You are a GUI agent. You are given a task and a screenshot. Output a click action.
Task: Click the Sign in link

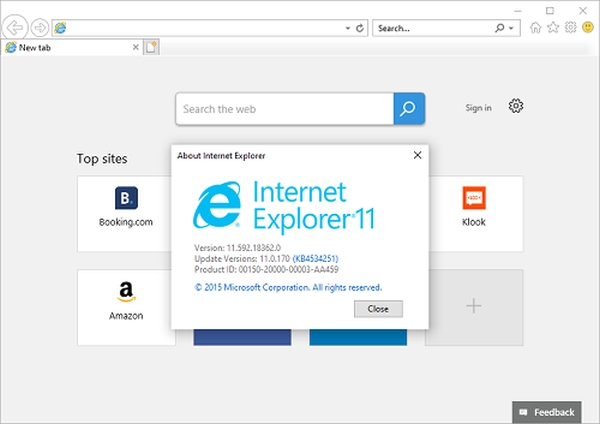pyautogui.click(x=478, y=108)
